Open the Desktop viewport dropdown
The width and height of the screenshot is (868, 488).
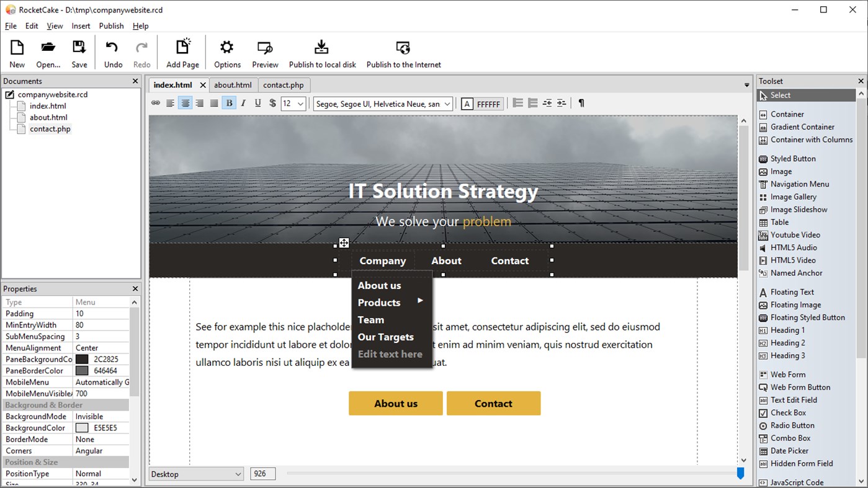[x=195, y=473]
